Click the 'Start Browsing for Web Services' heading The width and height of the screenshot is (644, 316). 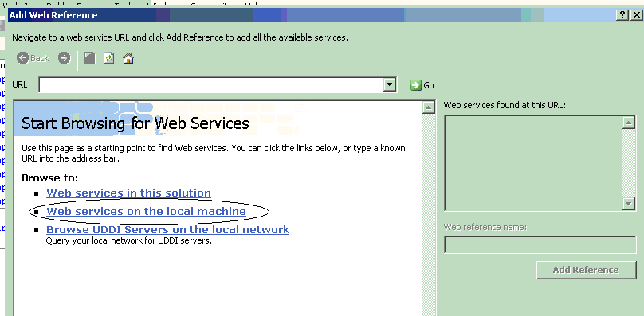click(135, 123)
